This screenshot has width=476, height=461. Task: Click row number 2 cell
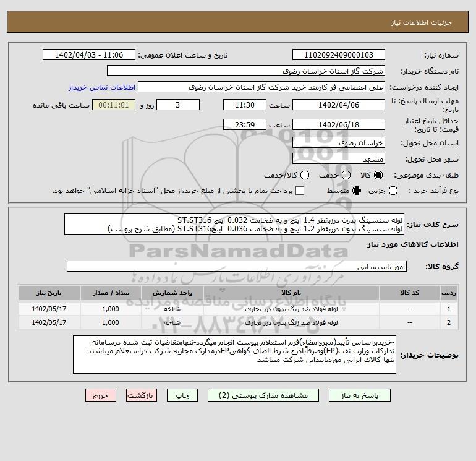pyautogui.click(x=448, y=323)
